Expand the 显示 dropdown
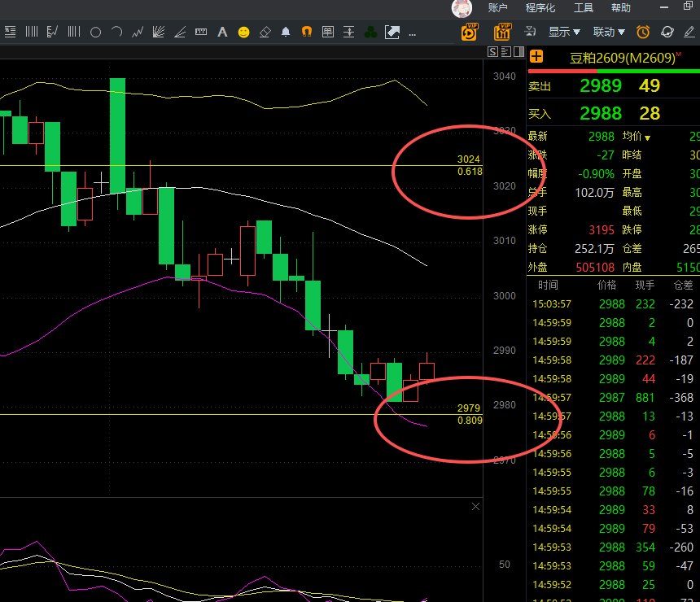The height and width of the screenshot is (602, 700). (564, 32)
